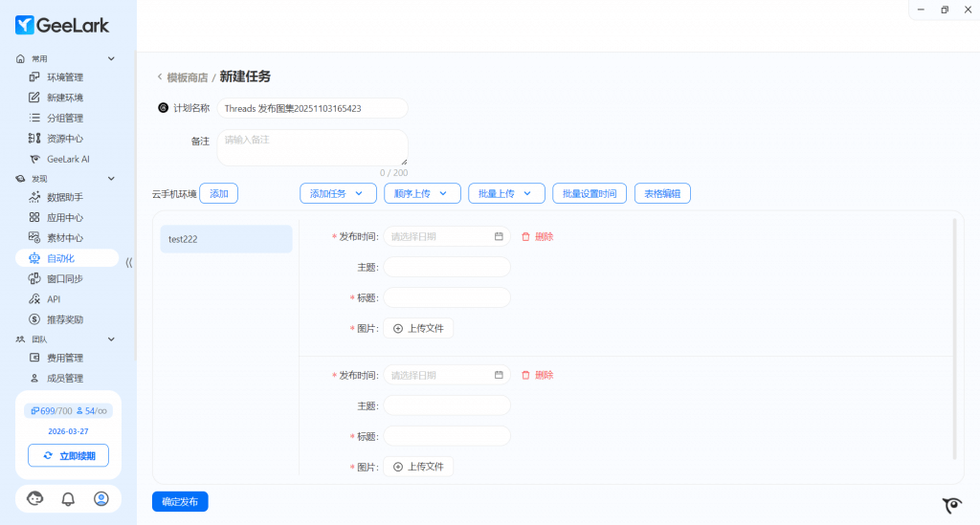The height and width of the screenshot is (525, 980).
Task: Open the user profile avatar icon
Action: coord(101,498)
